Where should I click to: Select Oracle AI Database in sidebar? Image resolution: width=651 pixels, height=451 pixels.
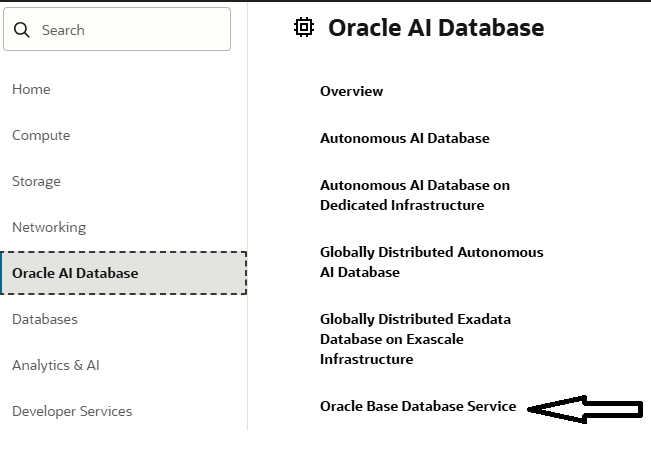pyautogui.click(x=75, y=273)
